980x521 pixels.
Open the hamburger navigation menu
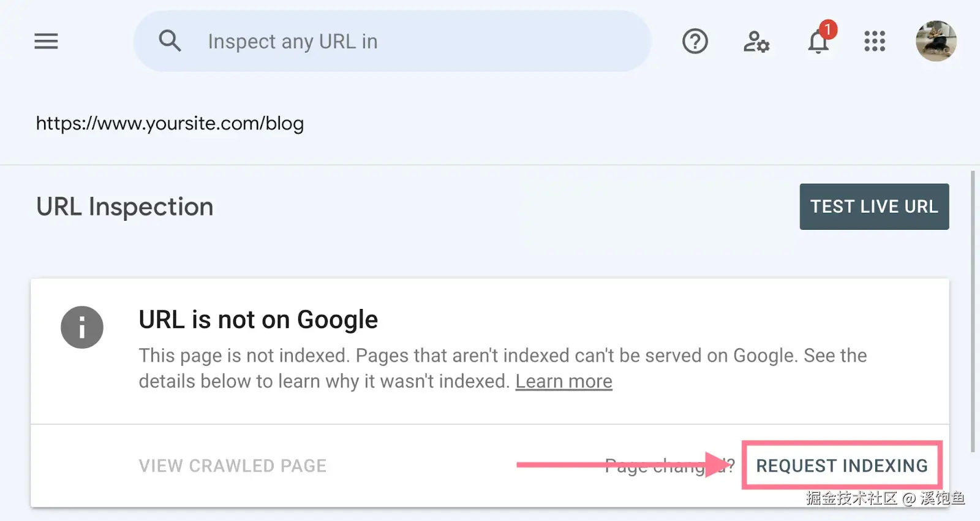pos(46,41)
